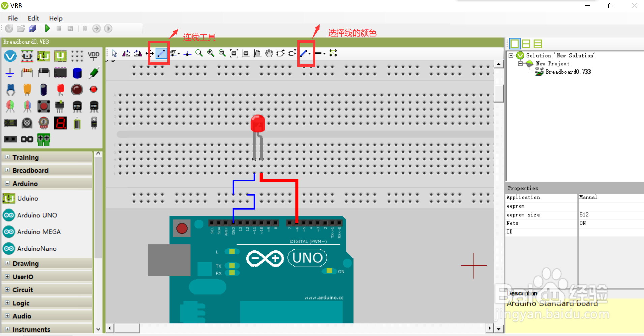
Task: Select Breadboard0.VBB in solution tree
Action: [x=568, y=72]
